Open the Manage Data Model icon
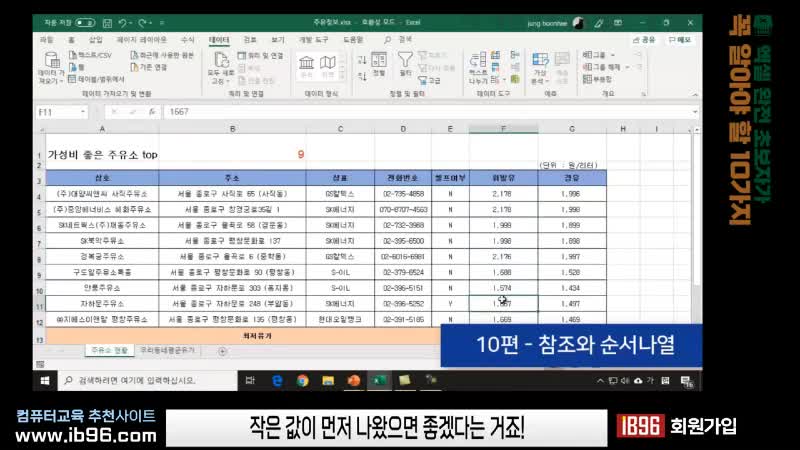 [x=515, y=80]
